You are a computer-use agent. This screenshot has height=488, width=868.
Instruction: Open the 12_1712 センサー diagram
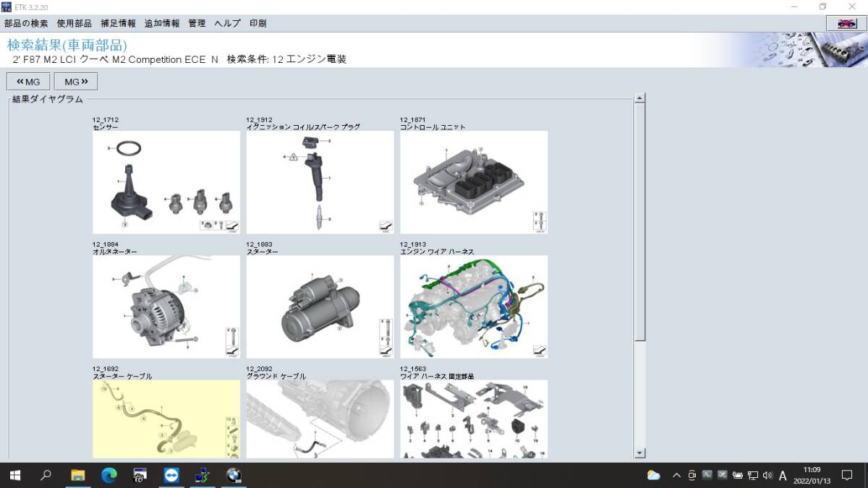166,182
